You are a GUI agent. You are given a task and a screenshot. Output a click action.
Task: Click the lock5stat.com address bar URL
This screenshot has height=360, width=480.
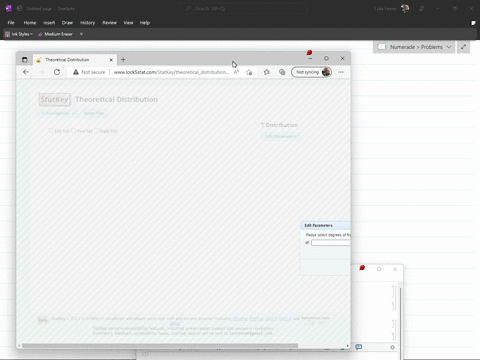[x=171, y=72]
